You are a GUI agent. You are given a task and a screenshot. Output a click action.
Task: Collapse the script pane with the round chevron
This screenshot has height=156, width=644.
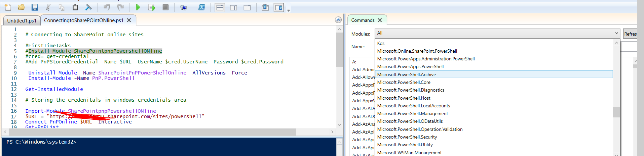[x=338, y=20]
